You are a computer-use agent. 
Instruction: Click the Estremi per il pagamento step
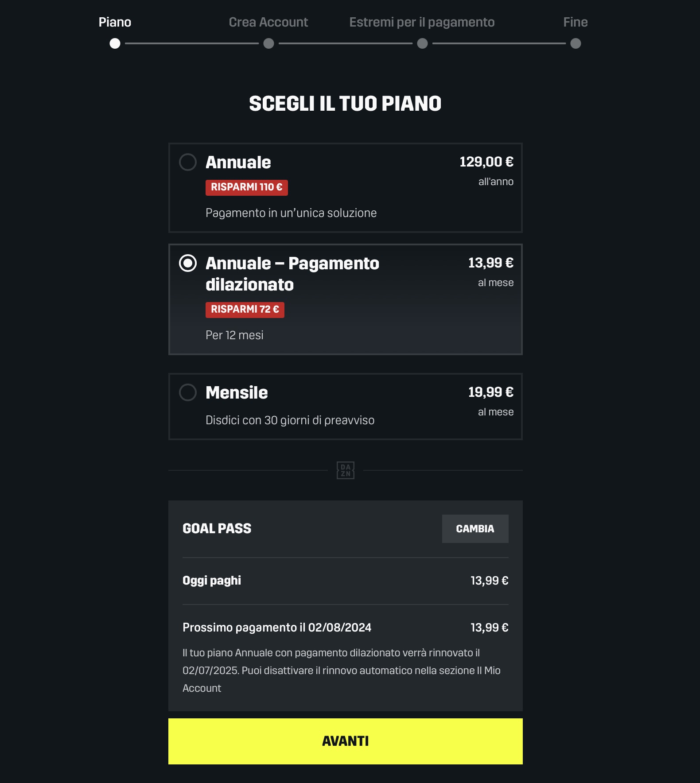point(422,22)
